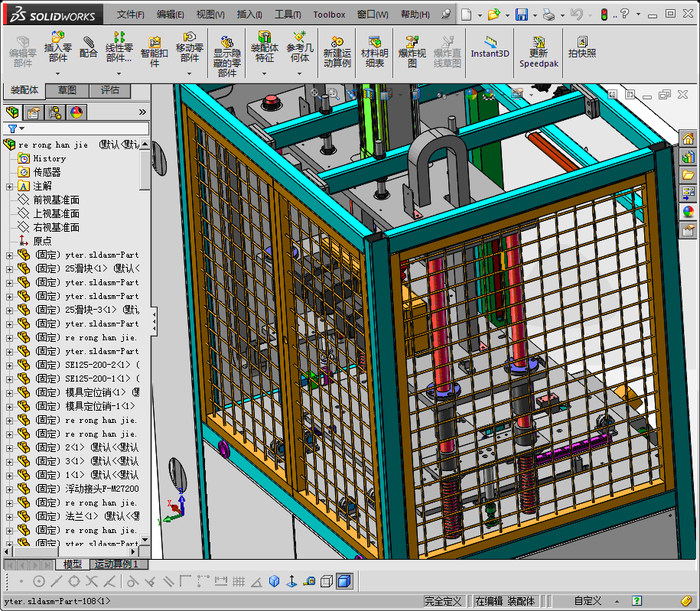Open the 工具(T) menu

(x=288, y=15)
